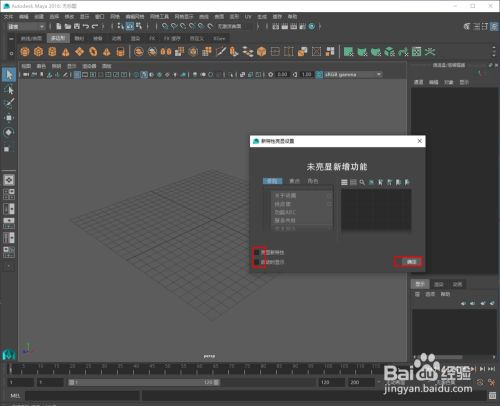Click the magnifier search icon in the dialog
Viewport: 500px width, 406px height.
coord(362,182)
